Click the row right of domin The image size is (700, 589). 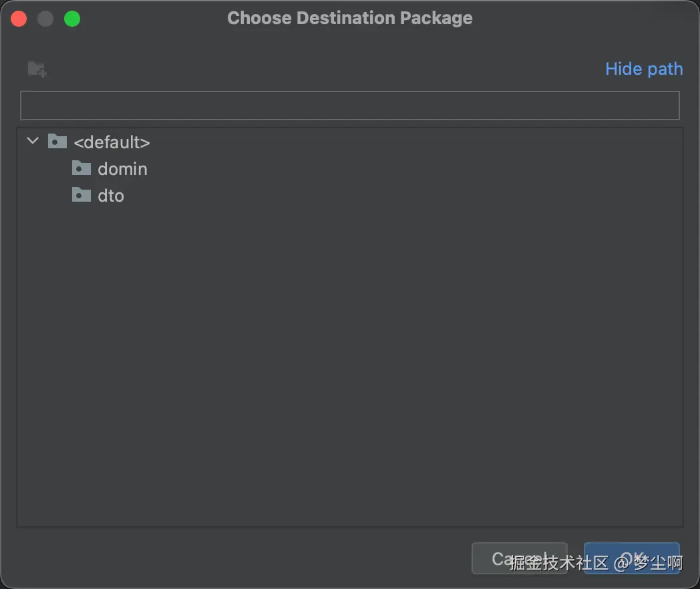401,169
